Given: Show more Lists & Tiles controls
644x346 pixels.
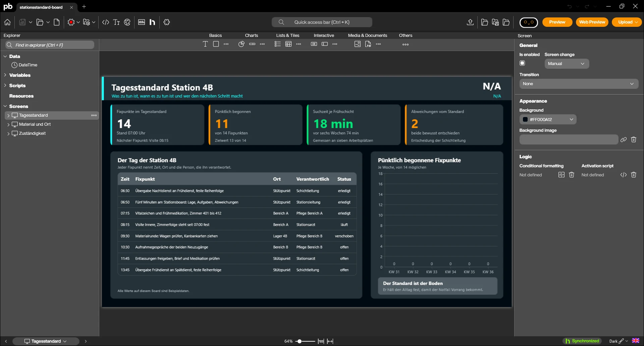Looking at the screenshot, I should pyautogui.click(x=299, y=44).
